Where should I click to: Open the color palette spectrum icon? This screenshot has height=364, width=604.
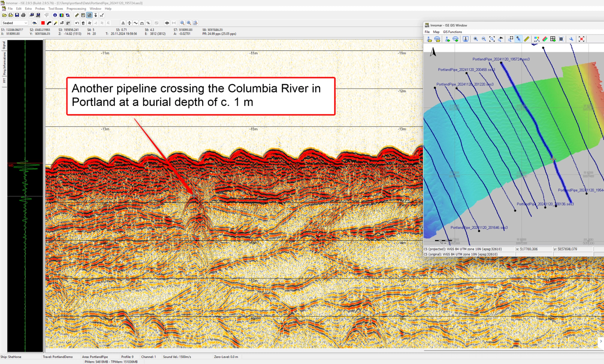click(61, 15)
